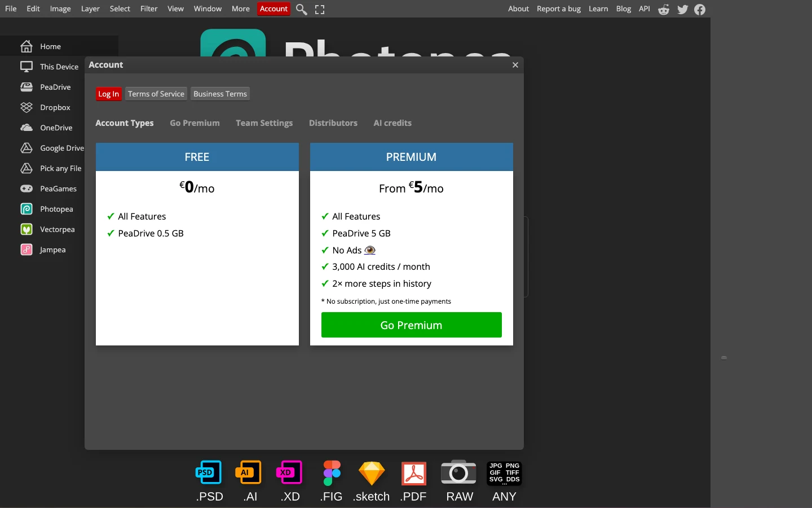Open the More menu
Screen dimensions: 812x508
coord(241,8)
